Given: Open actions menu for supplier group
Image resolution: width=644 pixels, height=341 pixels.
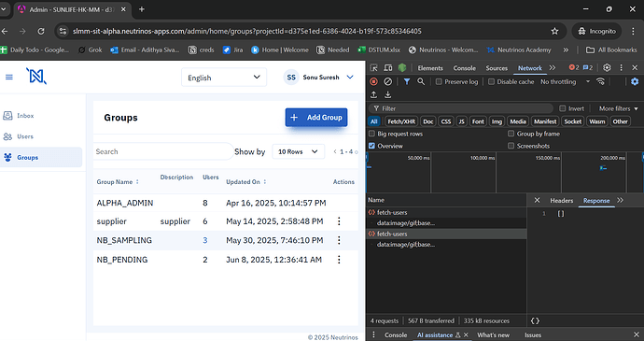Looking at the screenshot, I should point(339,221).
